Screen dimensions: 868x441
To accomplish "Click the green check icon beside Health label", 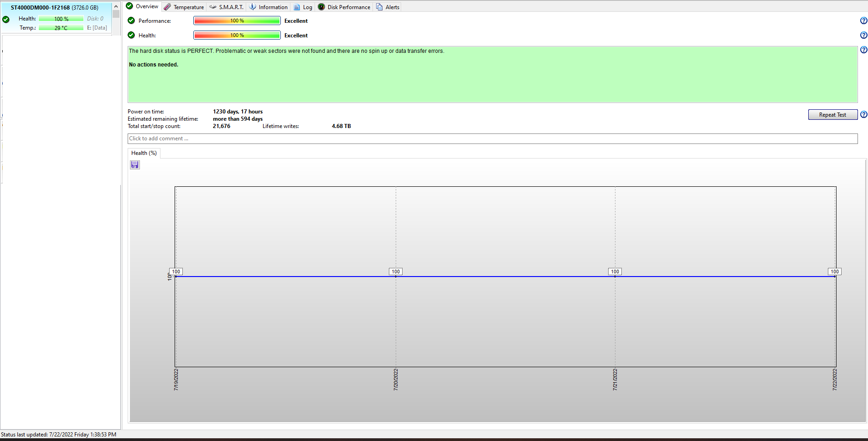I will coord(131,35).
